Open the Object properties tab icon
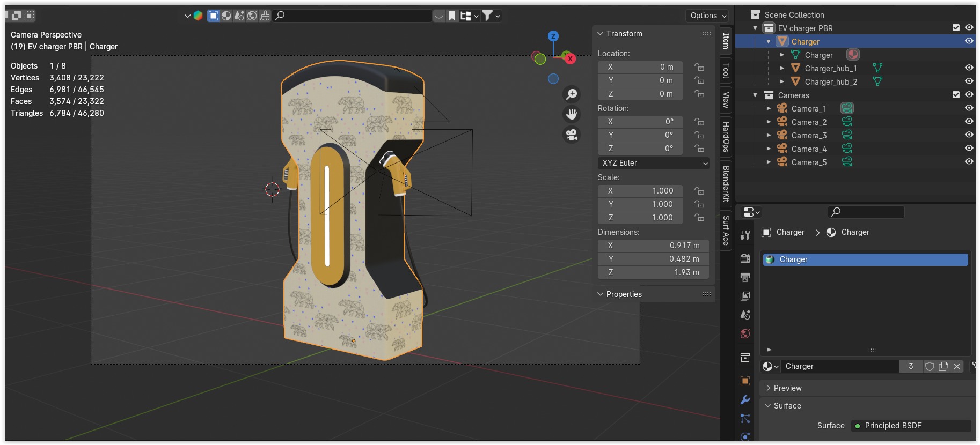This screenshot has width=980, height=445. click(x=745, y=381)
